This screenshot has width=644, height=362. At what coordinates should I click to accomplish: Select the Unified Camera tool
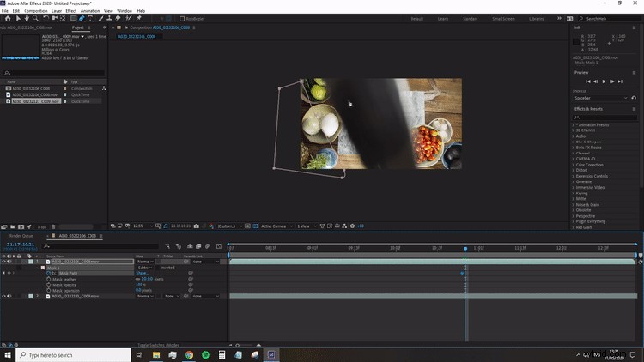click(x=54, y=19)
